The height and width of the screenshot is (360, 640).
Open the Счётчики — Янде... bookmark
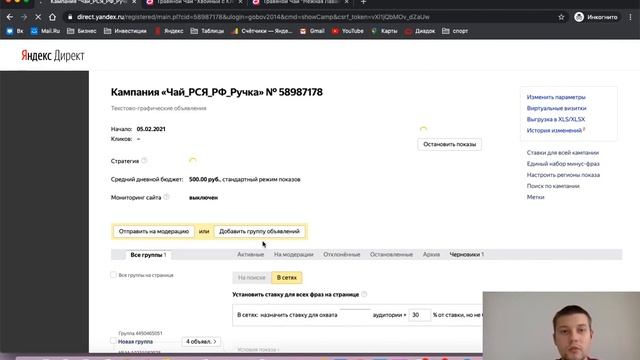(x=262, y=31)
